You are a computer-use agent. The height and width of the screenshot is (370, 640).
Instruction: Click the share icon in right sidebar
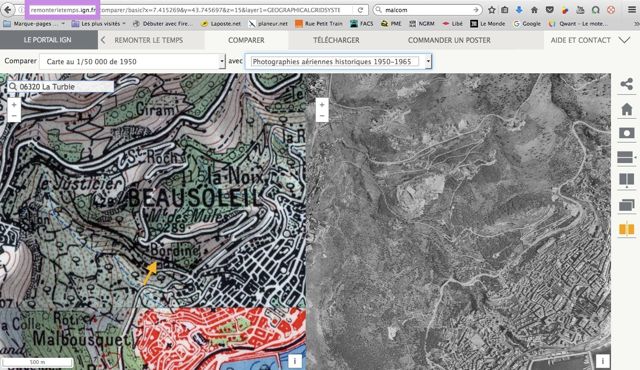click(x=626, y=84)
